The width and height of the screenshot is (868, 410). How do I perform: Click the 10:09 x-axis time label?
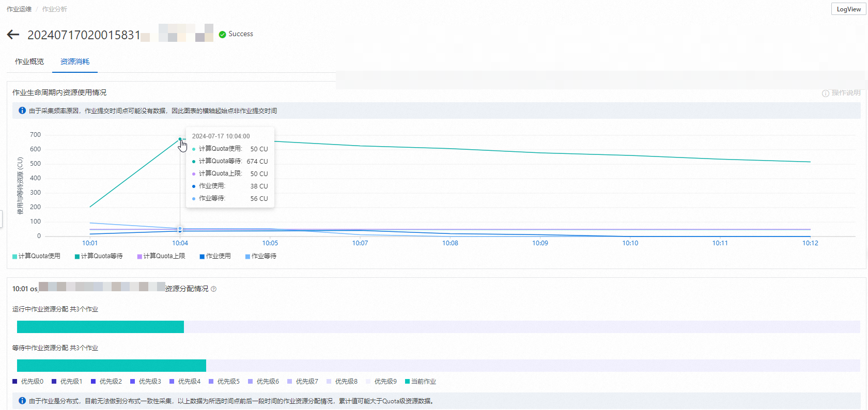click(x=540, y=243)
